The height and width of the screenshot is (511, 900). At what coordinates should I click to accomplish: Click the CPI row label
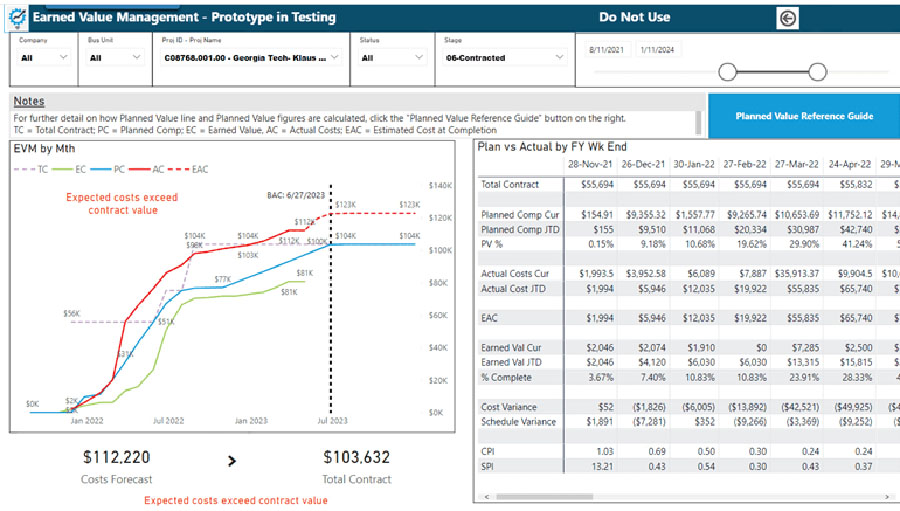point(488,452)
